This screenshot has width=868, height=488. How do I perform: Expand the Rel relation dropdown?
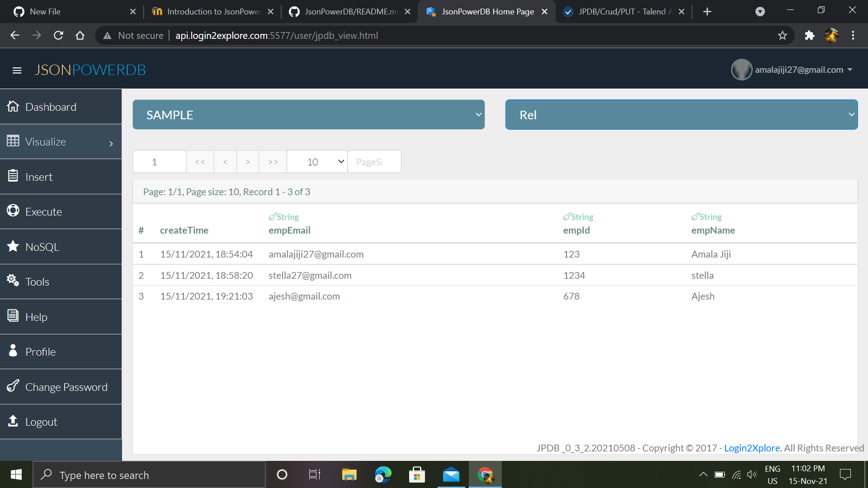tap(682, 114)
